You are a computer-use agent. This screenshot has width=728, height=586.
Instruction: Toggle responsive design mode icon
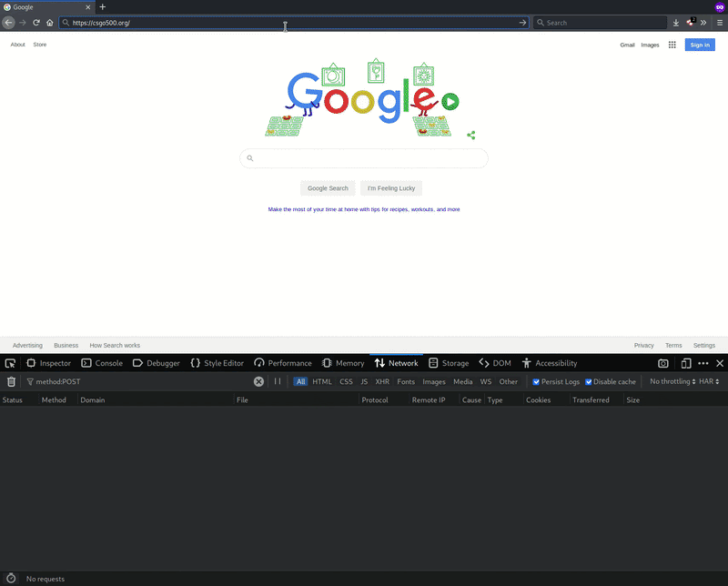coord(686,363)
